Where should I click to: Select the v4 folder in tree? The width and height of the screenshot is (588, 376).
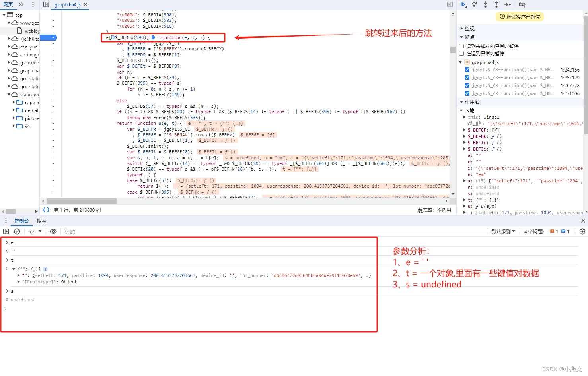pyautogui.click(x=23, y=126)
